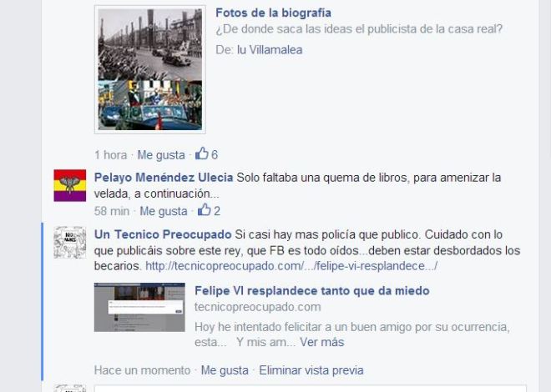
Task: Click the thumbs-up icon showing 2 likes
Action: click(x=205, y=209)
